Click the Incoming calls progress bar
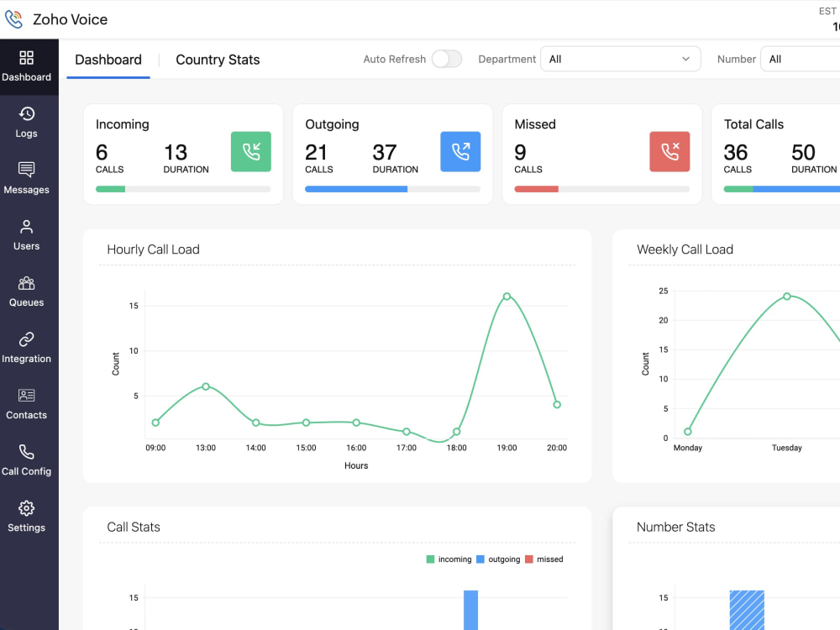840x630 pixels. [x=183, y=189]
